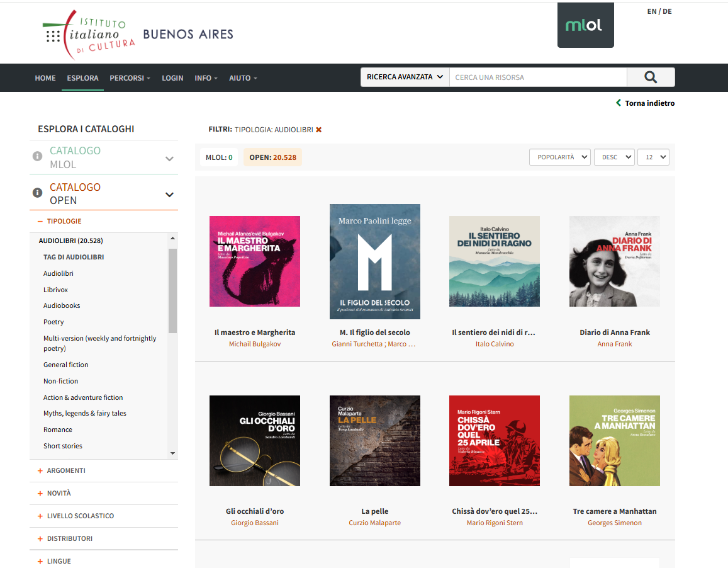Go to the Home menu item
The image size is (728, 568).
(x=45, y=78)
